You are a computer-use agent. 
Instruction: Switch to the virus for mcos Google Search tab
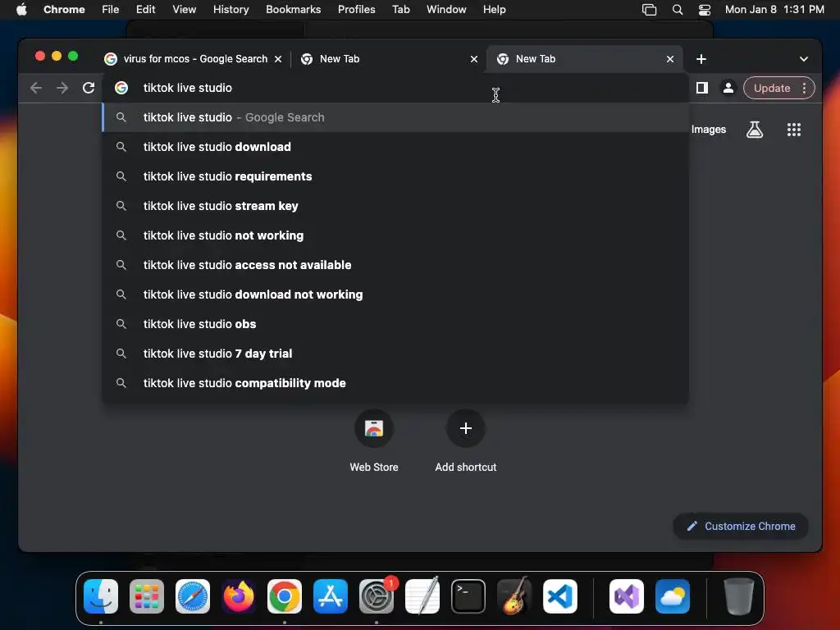pyautogui.click(x=194, y=59)
